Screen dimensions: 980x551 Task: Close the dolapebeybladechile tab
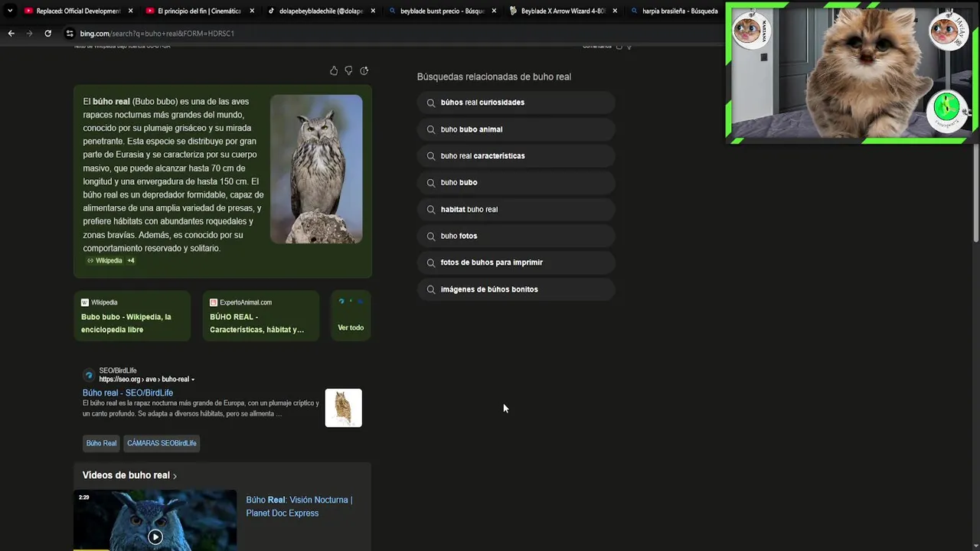(x=373, y=11)
